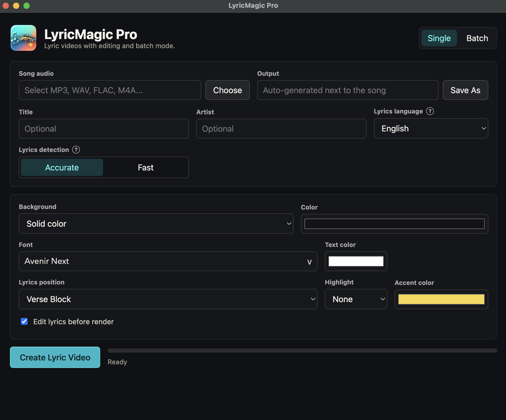Switch to Batch mode
Screen dimensions: 506x420
coord(477,38)
